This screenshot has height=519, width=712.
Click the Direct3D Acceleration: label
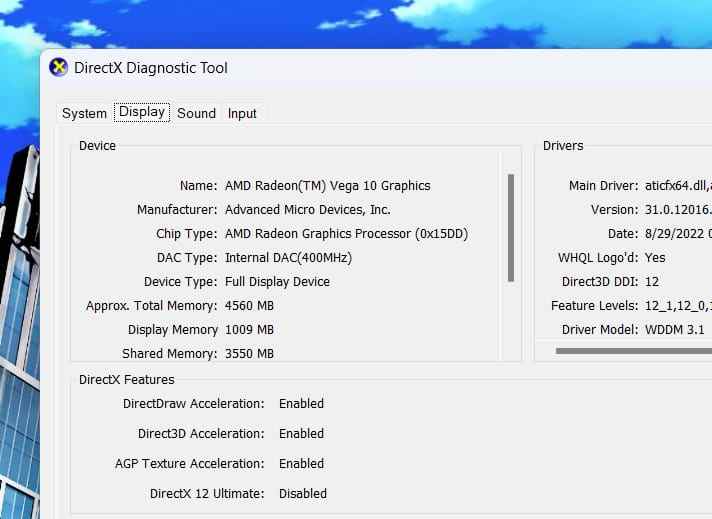[201, 434]
